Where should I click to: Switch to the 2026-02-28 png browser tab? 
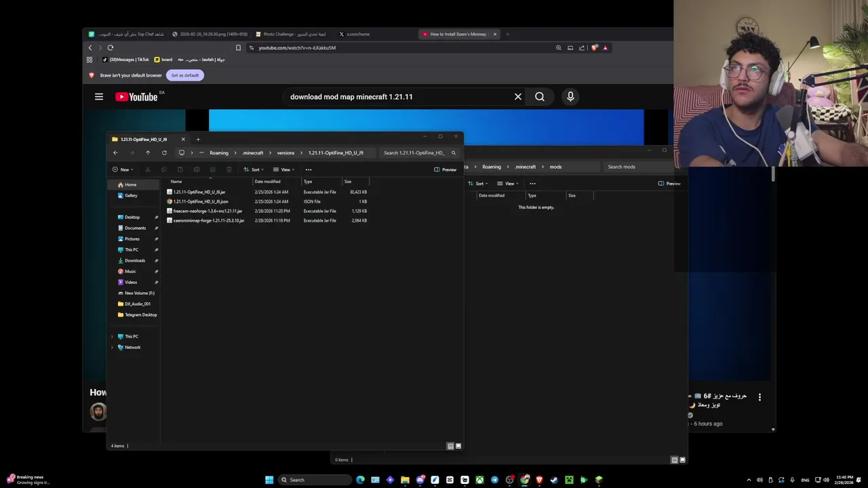click(x=210, y=34)
